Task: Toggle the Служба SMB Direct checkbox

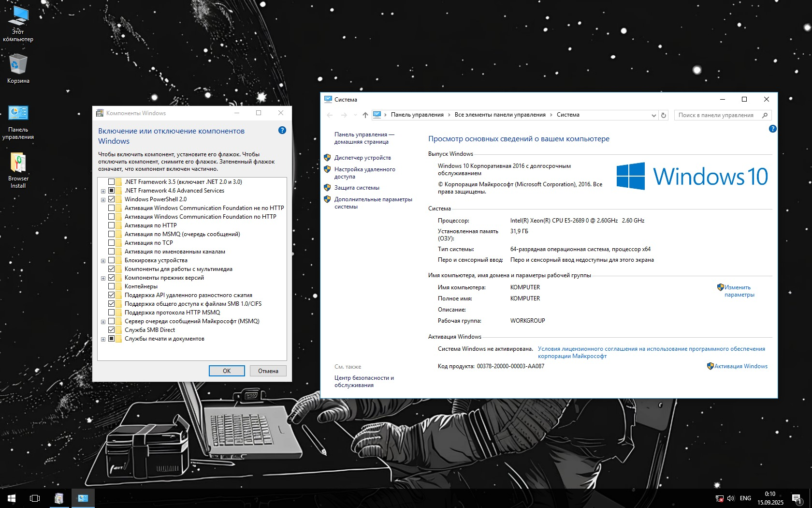Action: click(x=112, y=330)
